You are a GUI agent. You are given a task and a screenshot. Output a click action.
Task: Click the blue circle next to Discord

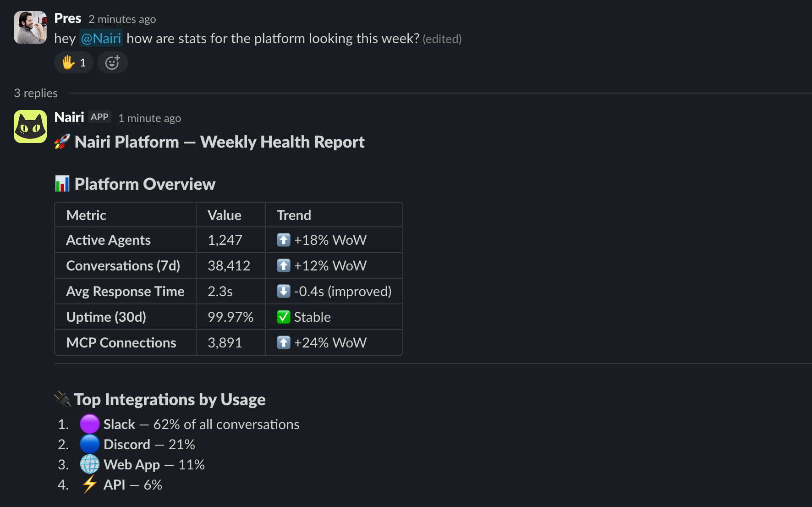click(89, 444)
